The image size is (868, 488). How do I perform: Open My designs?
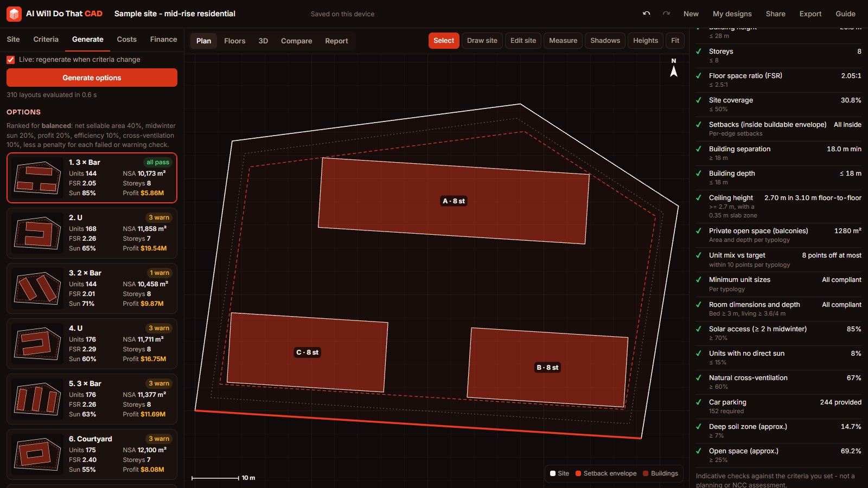[732, 14]
